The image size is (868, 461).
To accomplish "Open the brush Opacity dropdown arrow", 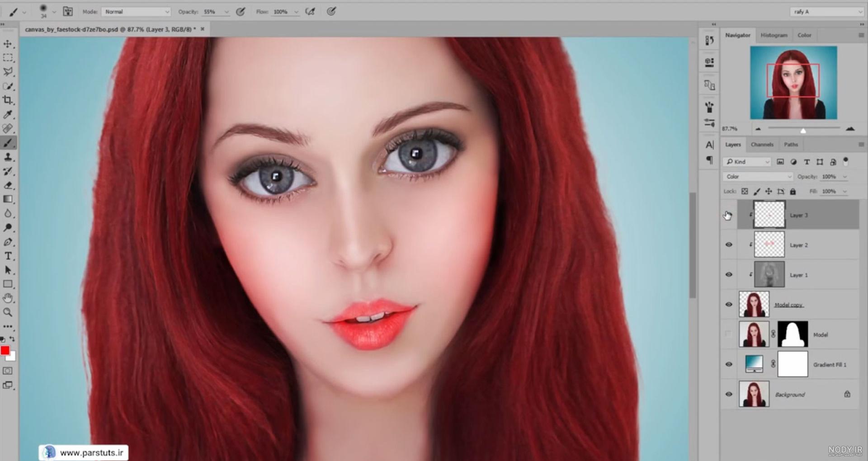I will point(226,12).
